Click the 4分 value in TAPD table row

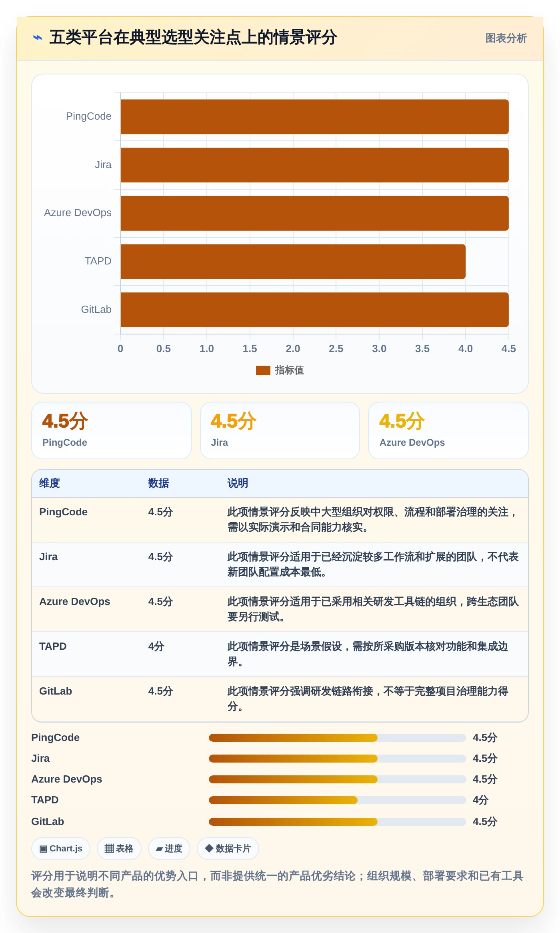pyautogui.click(x=156, y=647)
